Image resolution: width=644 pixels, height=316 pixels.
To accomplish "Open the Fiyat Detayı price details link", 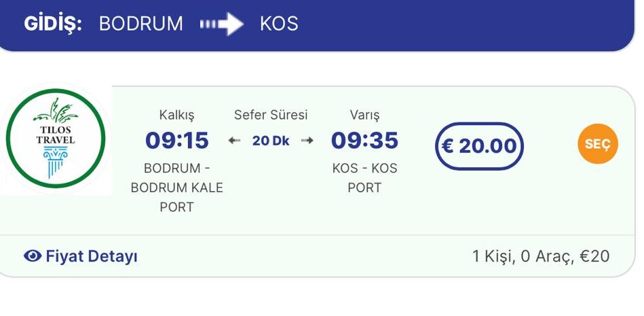I will click(x=92, y=256).
